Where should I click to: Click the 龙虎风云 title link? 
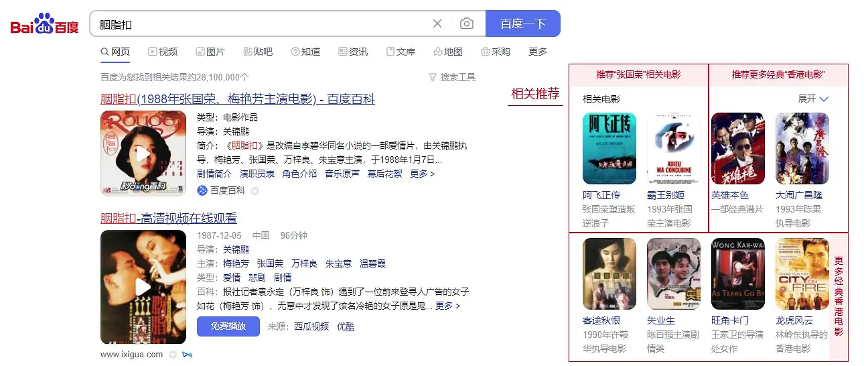coord(794,320)
